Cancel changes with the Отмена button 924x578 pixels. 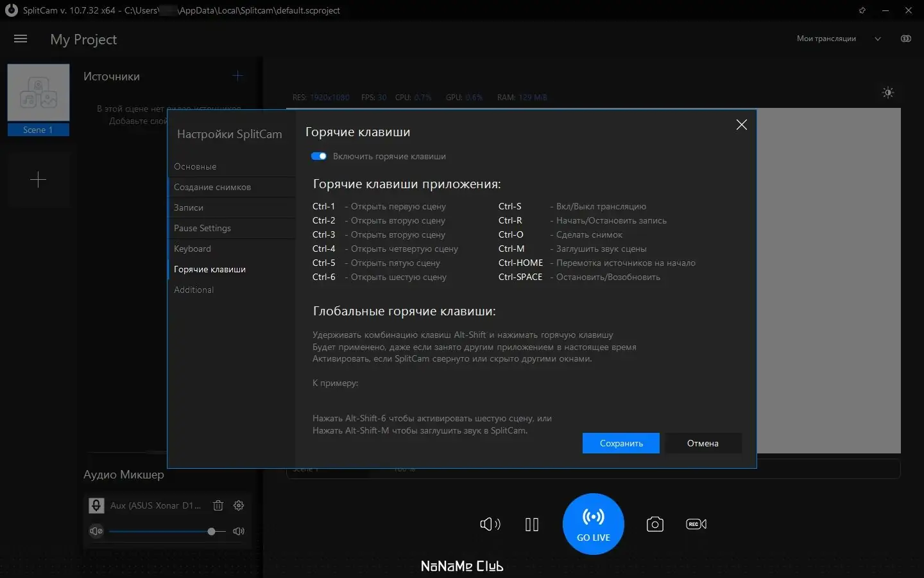pyautogui.click(x=703, y=443)
